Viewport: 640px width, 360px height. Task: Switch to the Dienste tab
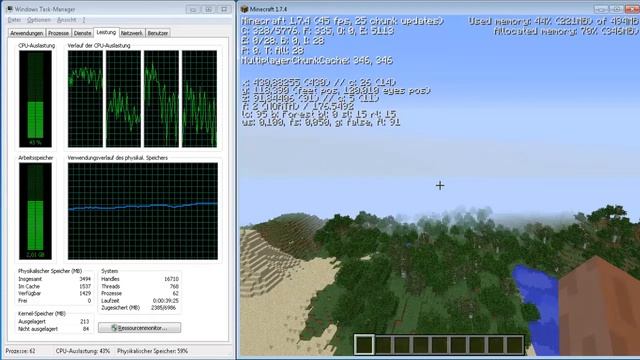click(82, 33)
